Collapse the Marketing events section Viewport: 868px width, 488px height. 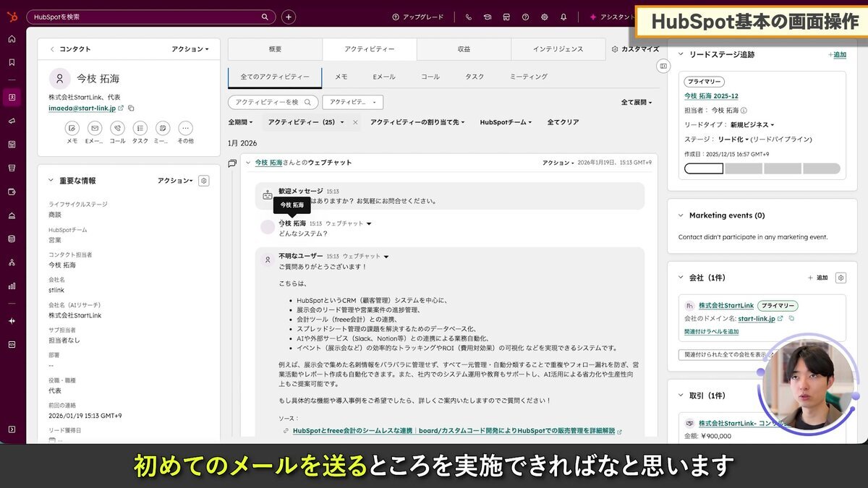tap(681, 215)
